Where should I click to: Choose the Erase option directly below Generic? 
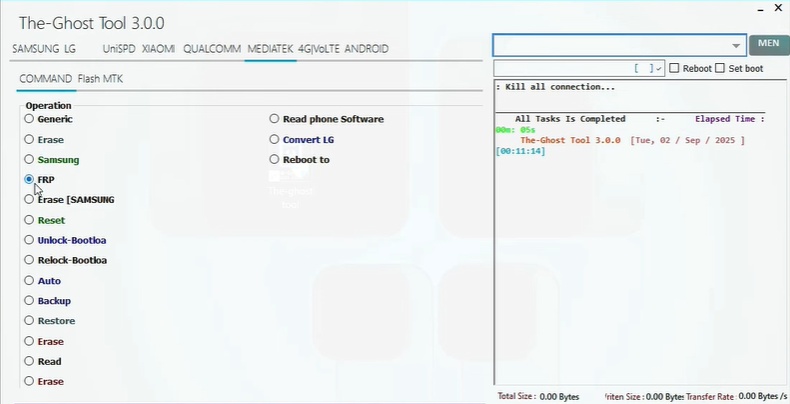29,140
